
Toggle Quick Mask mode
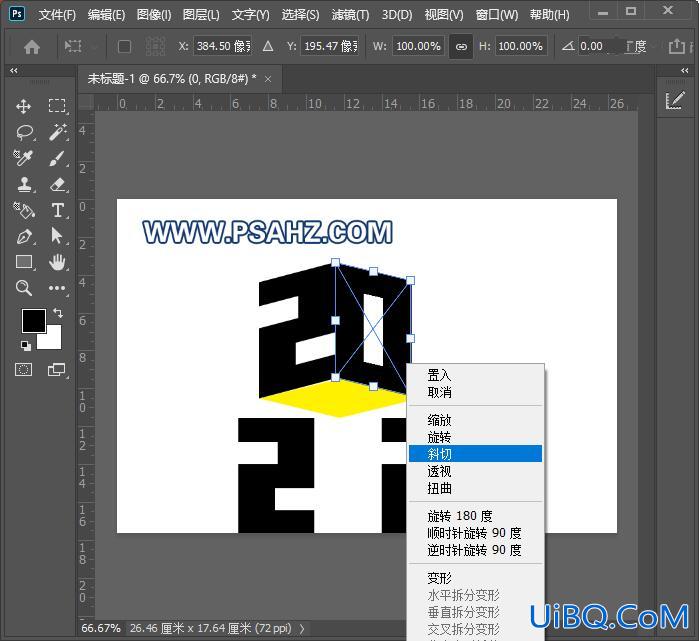coord(24,370)
